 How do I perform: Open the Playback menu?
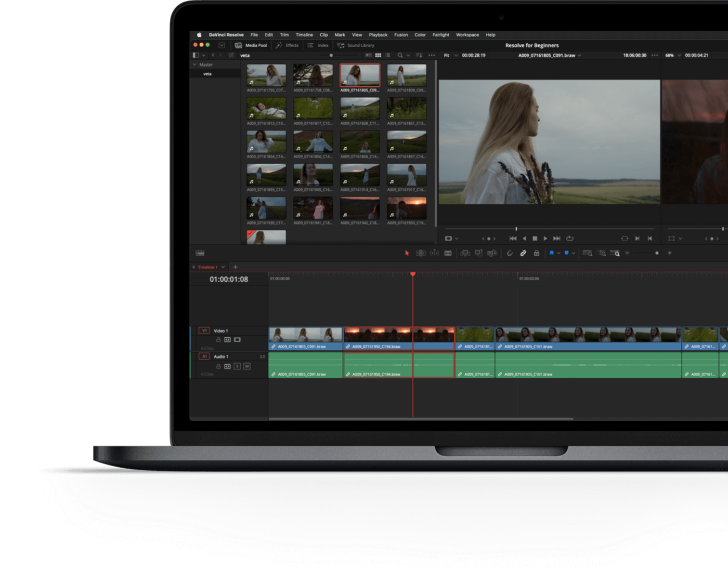pos(378,35)
